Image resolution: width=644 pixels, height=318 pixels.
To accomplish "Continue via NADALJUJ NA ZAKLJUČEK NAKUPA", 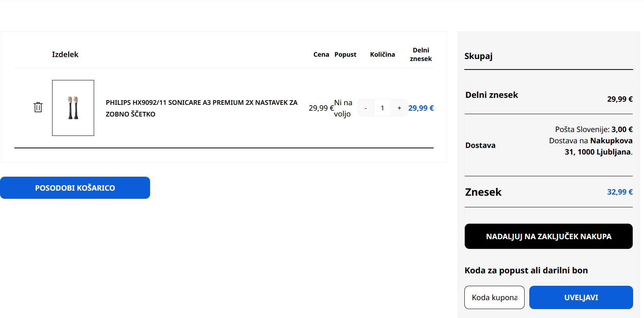I will pyautogui.click(x=548, y=236).
